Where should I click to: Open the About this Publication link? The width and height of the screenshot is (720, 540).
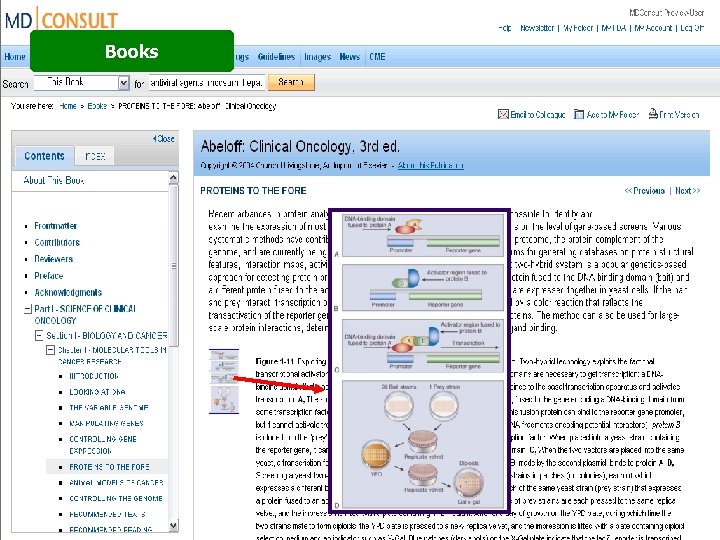click(431, 165)
